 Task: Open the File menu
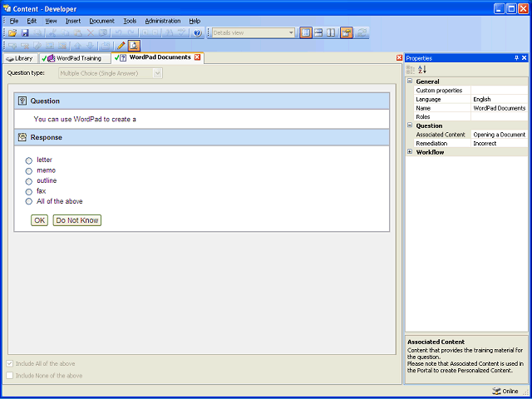pyautogui.click(x=14, y=21)
